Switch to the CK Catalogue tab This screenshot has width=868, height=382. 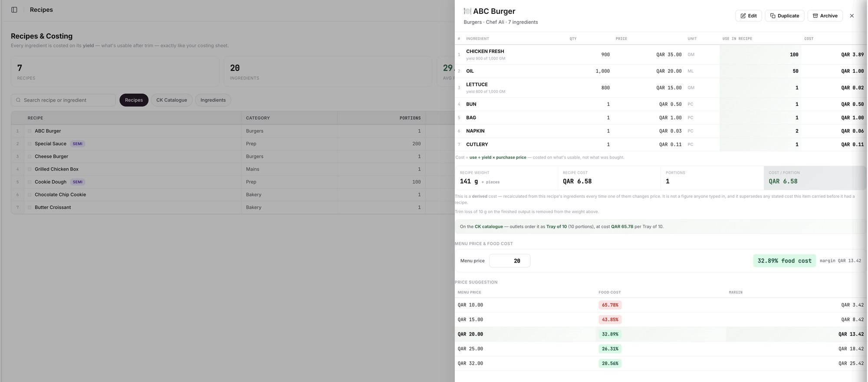(171, 100)
